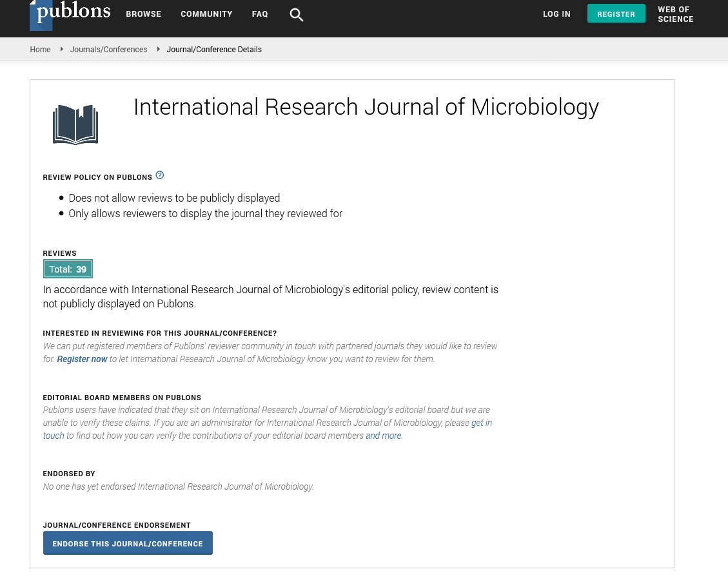Click the Total: 39 reviews badge
Viewport: 728px width, 587px height.
68,269
